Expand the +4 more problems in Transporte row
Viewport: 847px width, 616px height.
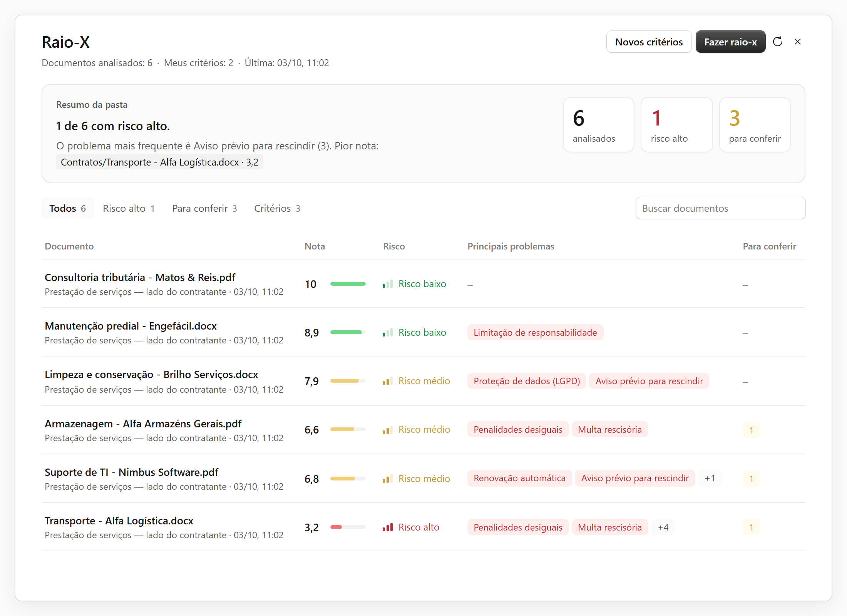[x=663, y=527]
